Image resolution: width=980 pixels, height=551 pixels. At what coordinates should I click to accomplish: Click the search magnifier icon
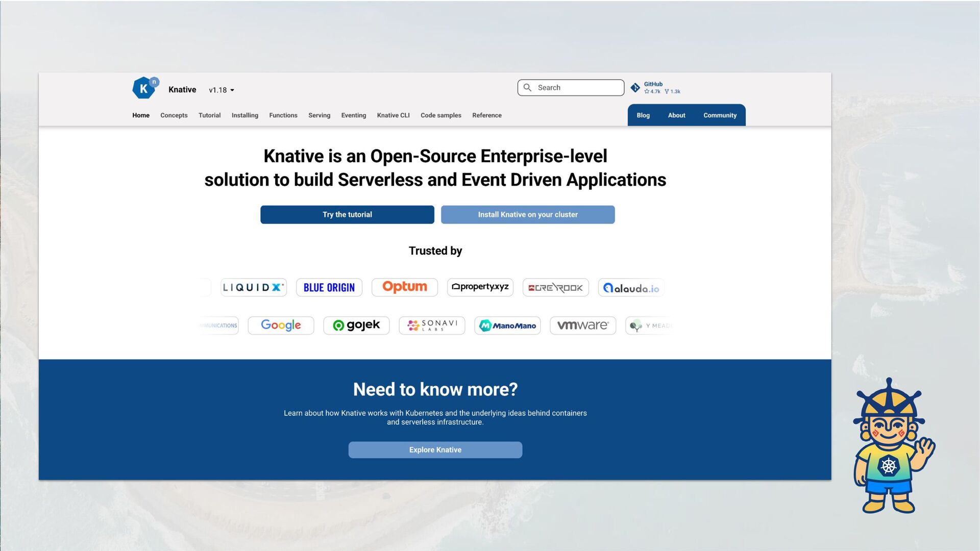coord(527,88)
